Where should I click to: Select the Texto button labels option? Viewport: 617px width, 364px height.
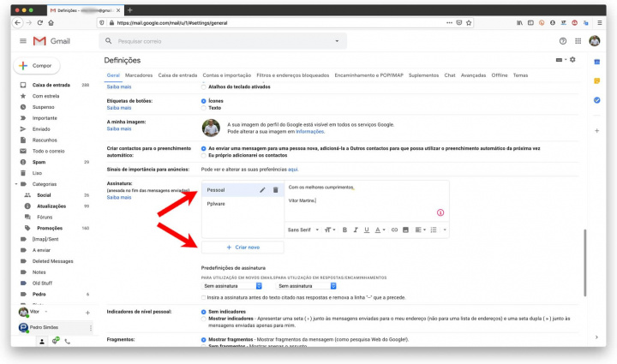click(203, 108)
